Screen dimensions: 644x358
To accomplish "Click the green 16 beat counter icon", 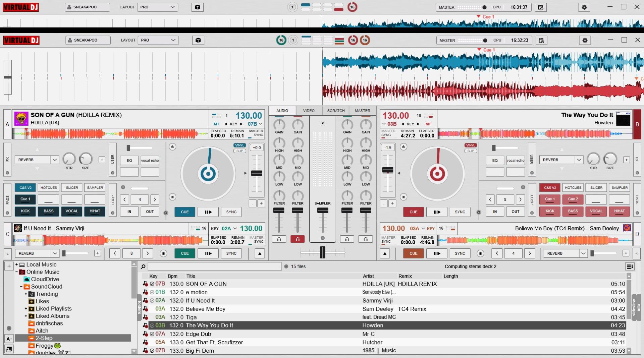I will [x=281, y=40].
